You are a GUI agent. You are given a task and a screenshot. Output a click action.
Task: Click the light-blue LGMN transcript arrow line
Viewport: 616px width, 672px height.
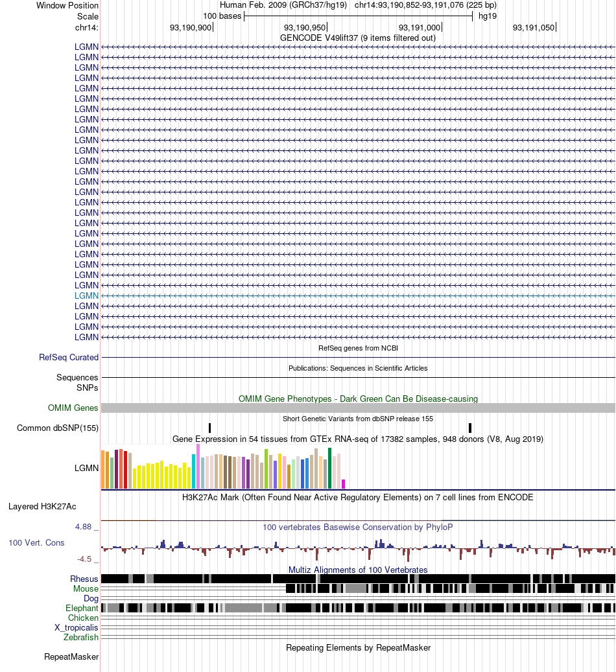pyautogui.click(x=358, y=295)
